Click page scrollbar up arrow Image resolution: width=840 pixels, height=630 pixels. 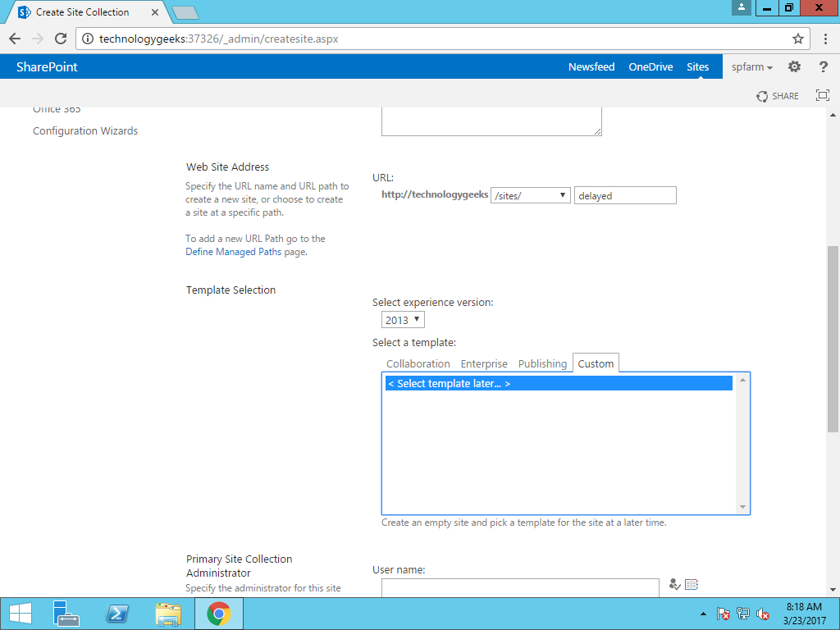click(833, 115)
